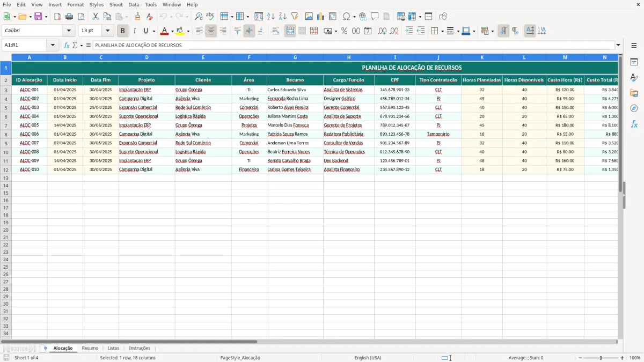Click zoom out minus button
Viewport: 644px width, 362px height.
point(580,358)
